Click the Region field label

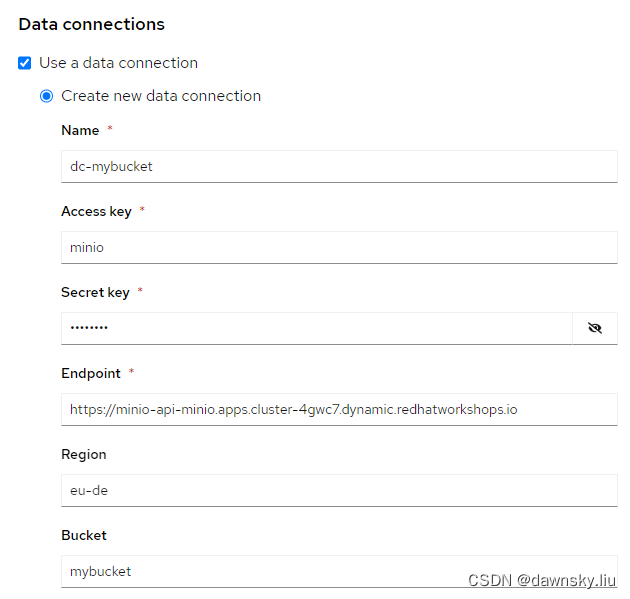pyautogui.click(x=84, y=454)
